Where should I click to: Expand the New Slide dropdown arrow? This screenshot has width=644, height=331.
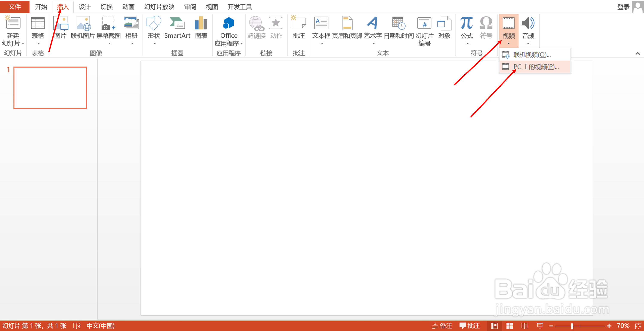23,44
